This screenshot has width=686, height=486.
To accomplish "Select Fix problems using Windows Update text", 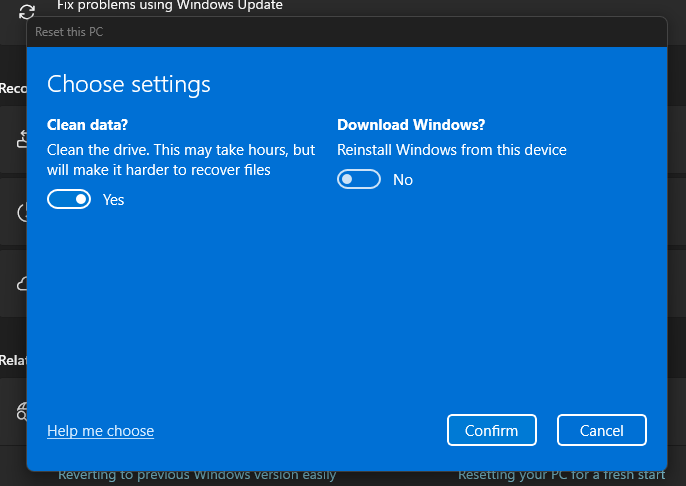I will point(169,6).
